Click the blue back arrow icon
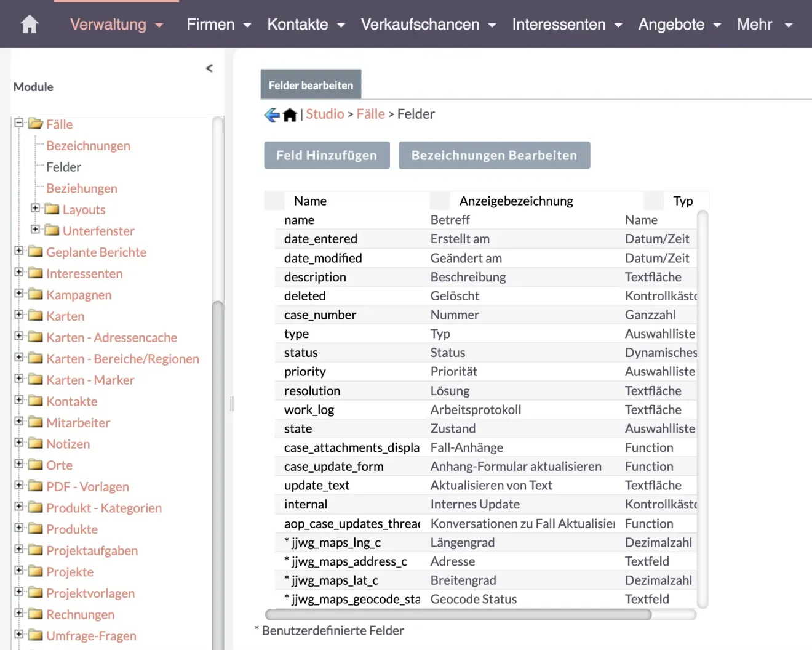 271,115
